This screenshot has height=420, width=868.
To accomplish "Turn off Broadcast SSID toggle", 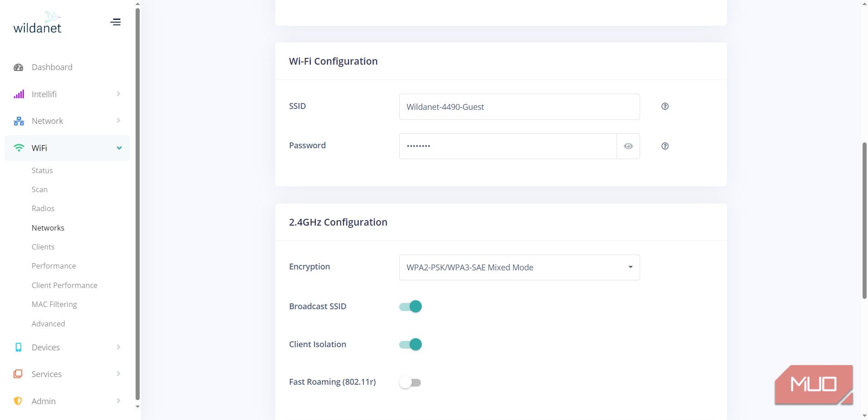I will tap(410, 307).
